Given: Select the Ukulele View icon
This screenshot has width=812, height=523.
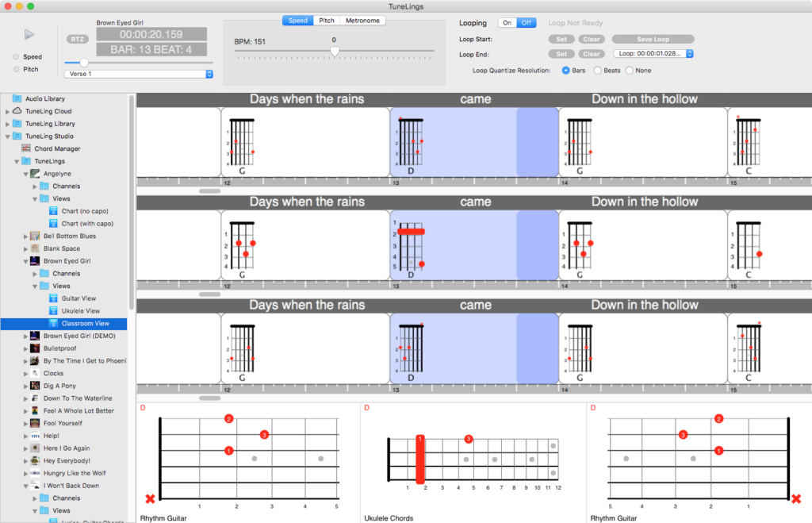Looking at the screenshot, I should coord(53,311).
